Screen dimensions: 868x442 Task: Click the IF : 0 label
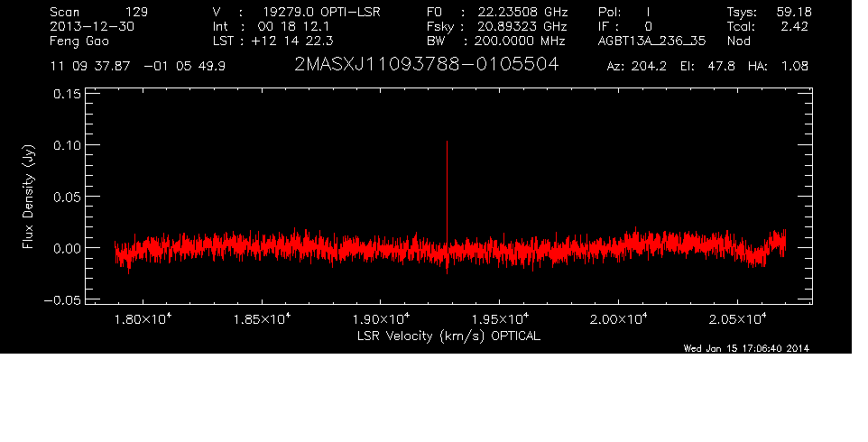click(x=625, y=26)
